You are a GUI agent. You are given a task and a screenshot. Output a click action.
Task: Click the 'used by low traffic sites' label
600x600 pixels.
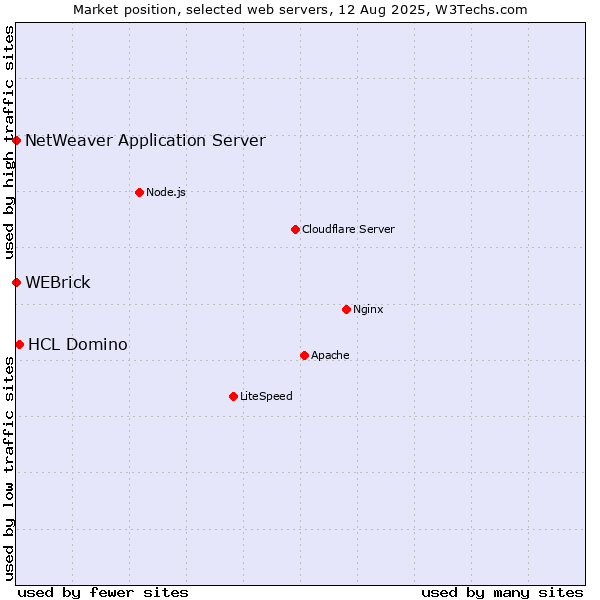8,470
